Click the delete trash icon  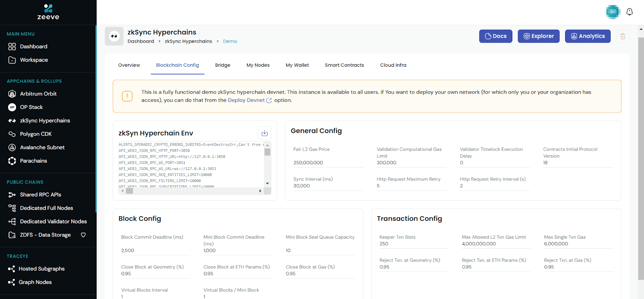click(x=623, y=36)
